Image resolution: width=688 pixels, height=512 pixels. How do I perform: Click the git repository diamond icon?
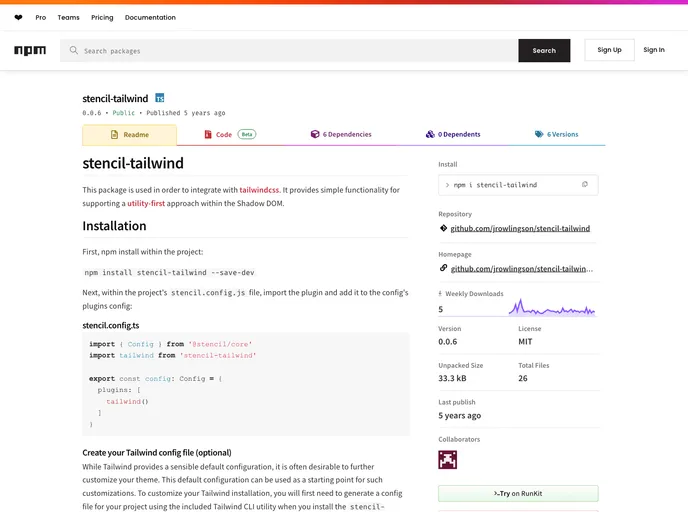coord(443,228)
